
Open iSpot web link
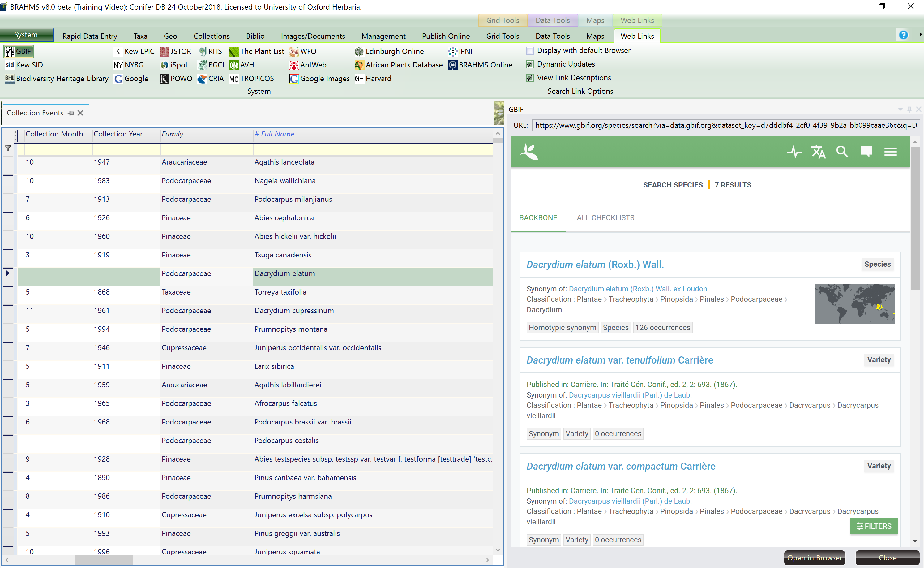coord(173,65)
